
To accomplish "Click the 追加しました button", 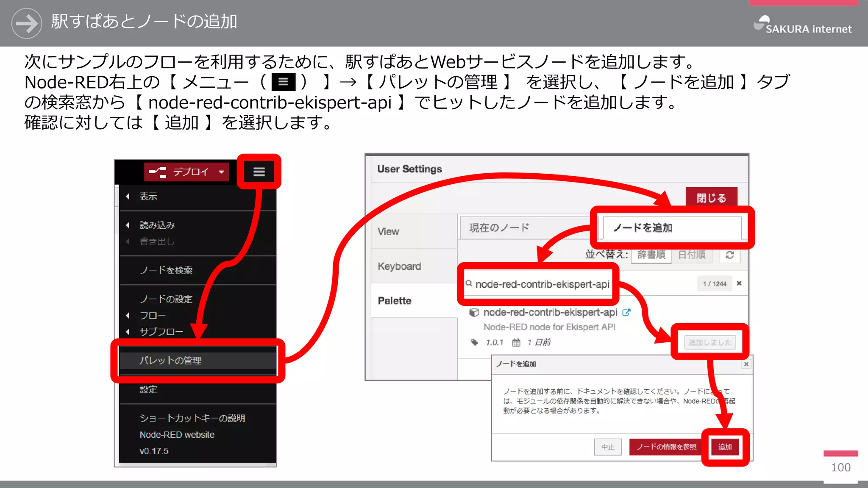I will tap(710, 342).
